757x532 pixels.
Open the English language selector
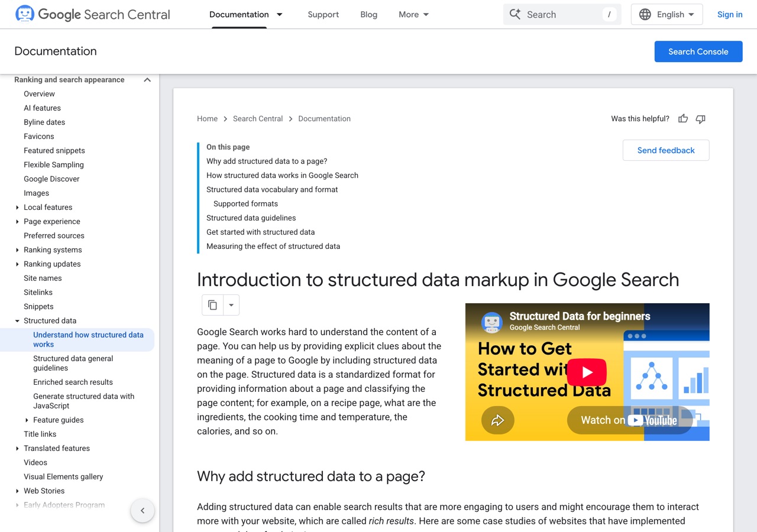[x=667, y=14]
